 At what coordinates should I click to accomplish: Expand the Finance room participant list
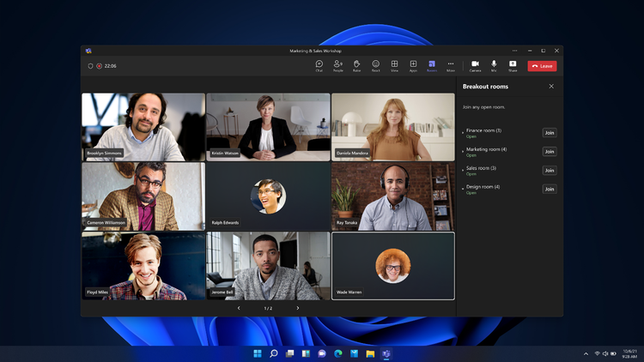point(463,133)
